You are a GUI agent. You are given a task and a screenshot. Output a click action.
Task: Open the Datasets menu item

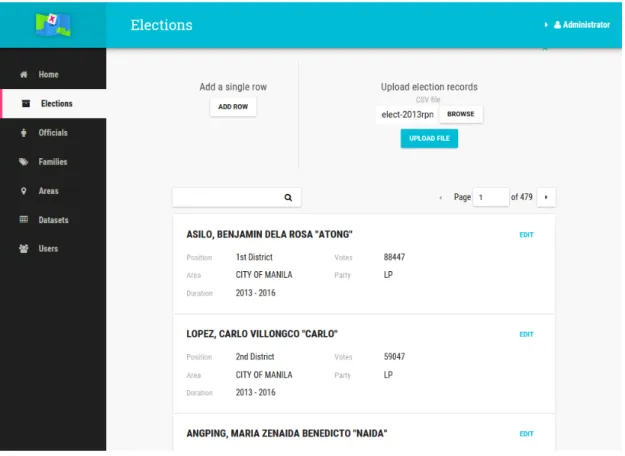pos(53,220)
